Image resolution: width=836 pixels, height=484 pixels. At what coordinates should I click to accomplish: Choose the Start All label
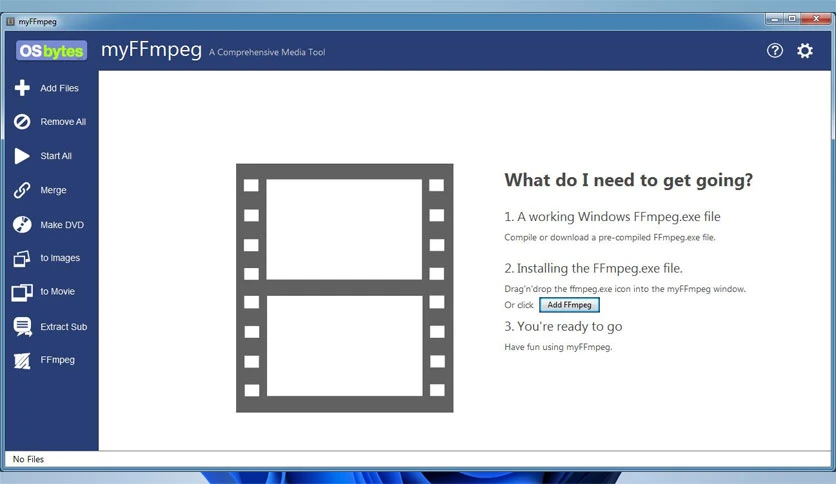(56, 156)
